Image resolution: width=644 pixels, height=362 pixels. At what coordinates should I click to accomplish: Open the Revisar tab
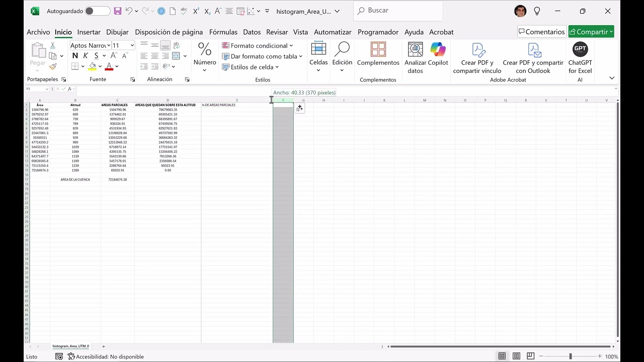pyautogui.click(x=277, y=32)
